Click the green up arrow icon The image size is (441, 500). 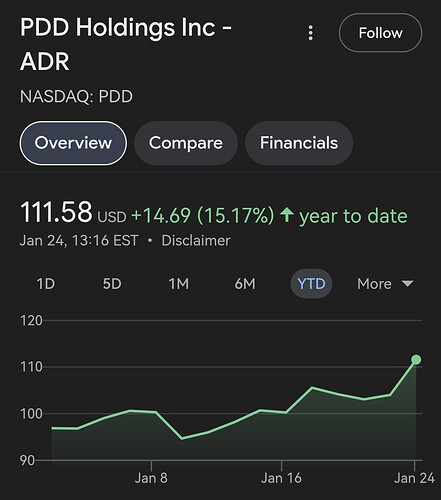(286, 215)
